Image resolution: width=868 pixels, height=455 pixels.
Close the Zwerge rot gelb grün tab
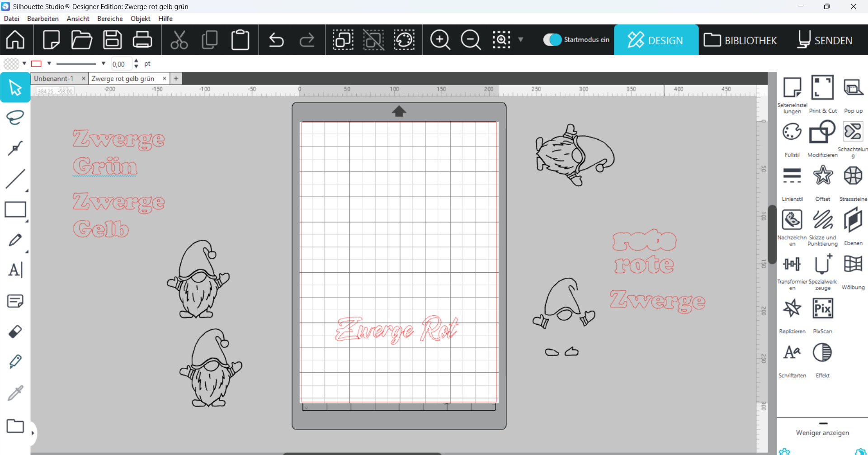(x=165, y=79)
